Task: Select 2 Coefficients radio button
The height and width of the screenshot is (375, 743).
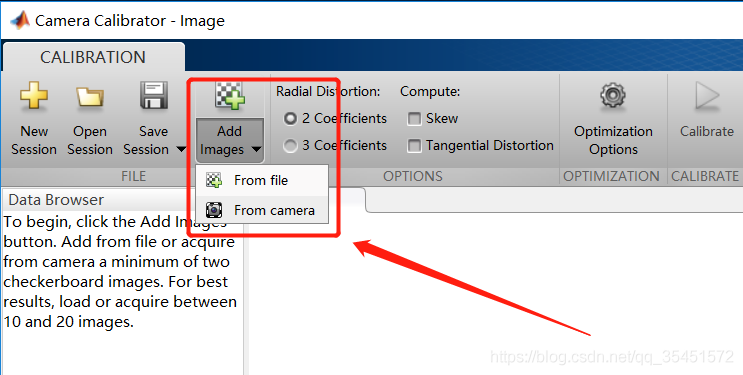Action: coord(290,119)
